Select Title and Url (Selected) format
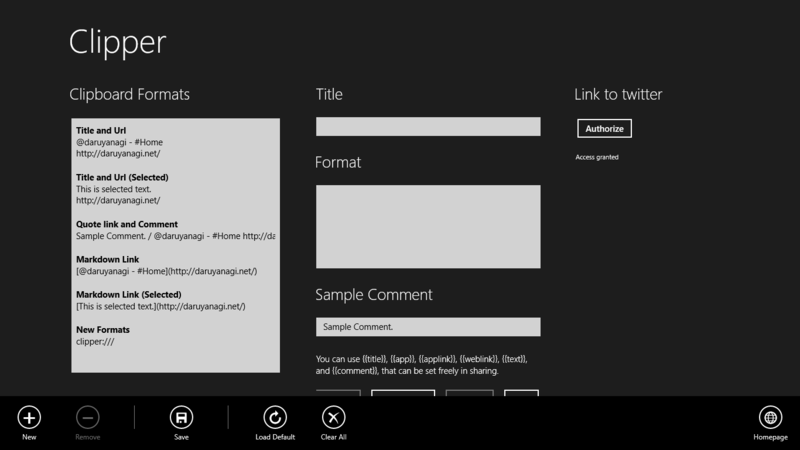Screen dimensions: 800x450 coord(176,189)
